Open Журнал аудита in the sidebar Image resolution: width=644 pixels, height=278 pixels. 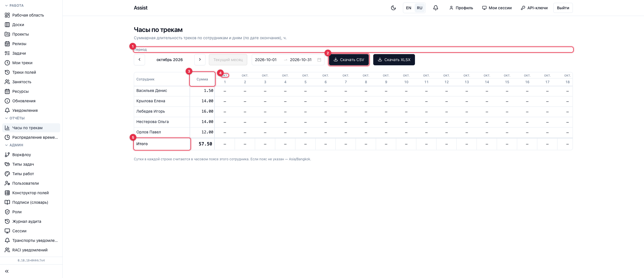pyautogui.click(x=31, y=221)
